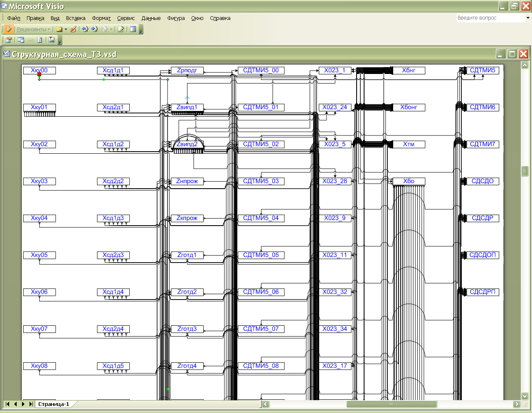
Task: Go to the previous page tab
Action: (x=15, y=404)
